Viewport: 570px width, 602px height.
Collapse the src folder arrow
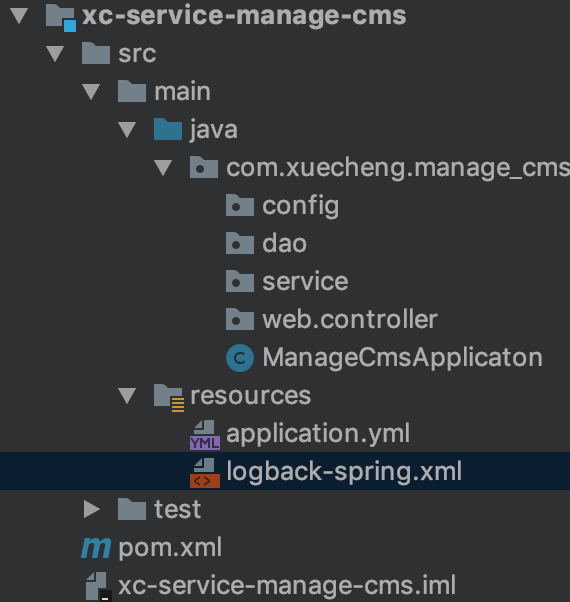click(x=55, y=54)
